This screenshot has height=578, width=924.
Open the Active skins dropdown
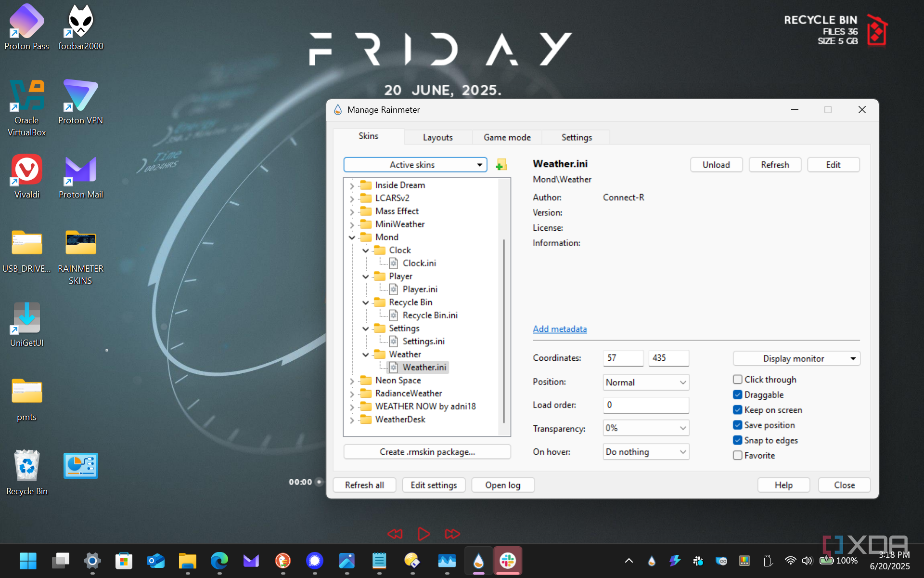[415, 165]
